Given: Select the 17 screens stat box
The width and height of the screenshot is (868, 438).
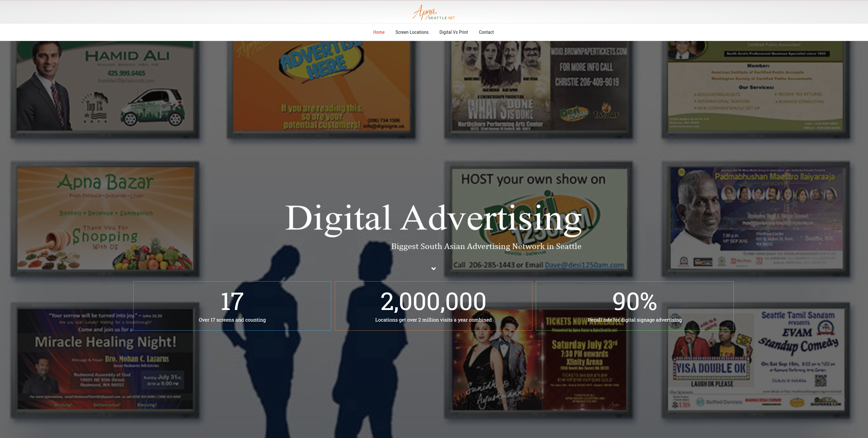Looking at the screenshot, I should coord(232,306).
